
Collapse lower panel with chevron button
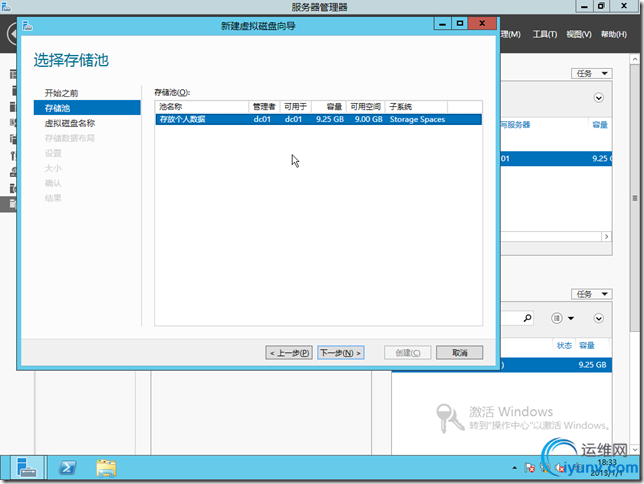[598, 318]
